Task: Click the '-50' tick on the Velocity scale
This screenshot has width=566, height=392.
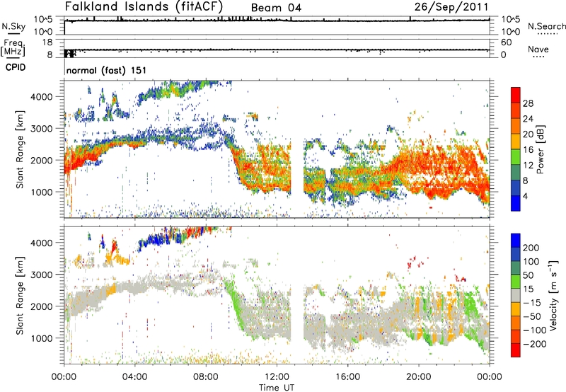Action: point(533,316)
